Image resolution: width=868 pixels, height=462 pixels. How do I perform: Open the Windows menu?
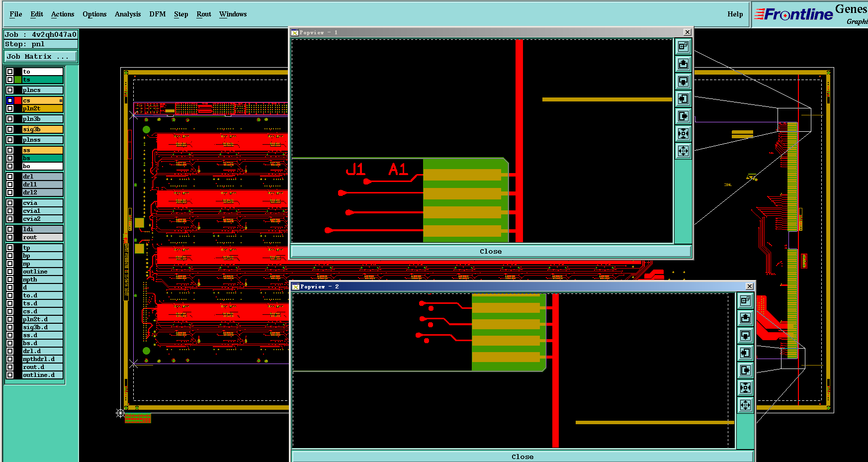click(233, 14)
